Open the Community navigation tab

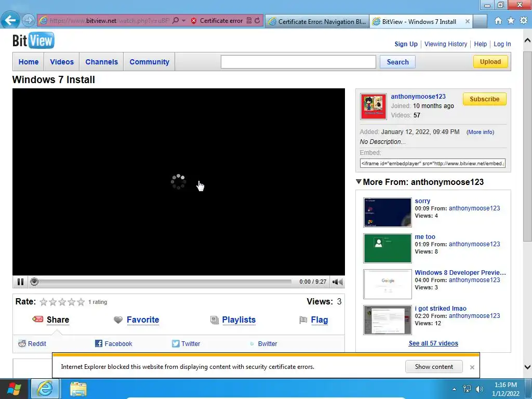pos(149,62)
